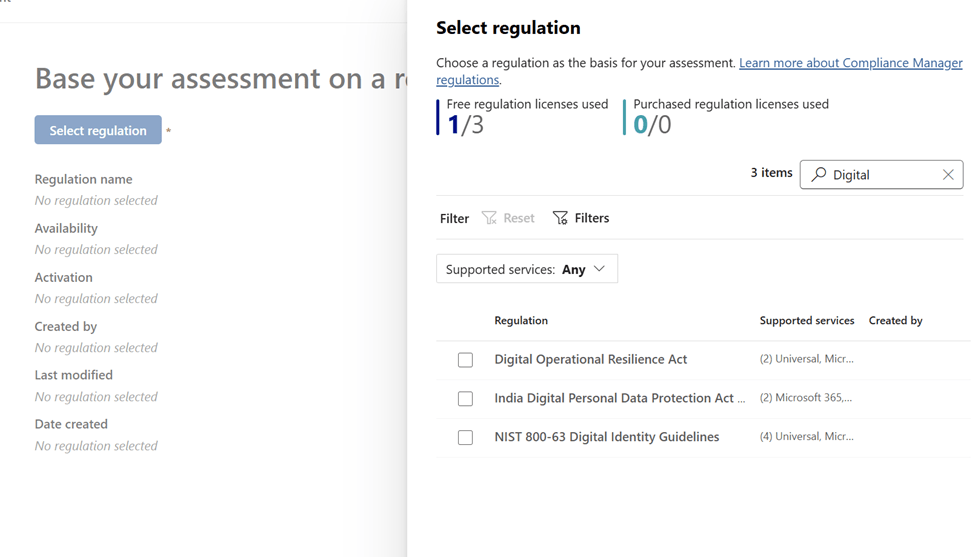Viewport: 975px width, 557px height.
Task: Click the Reset filter text
Action: pyautogui.click(x=518, y=218)
